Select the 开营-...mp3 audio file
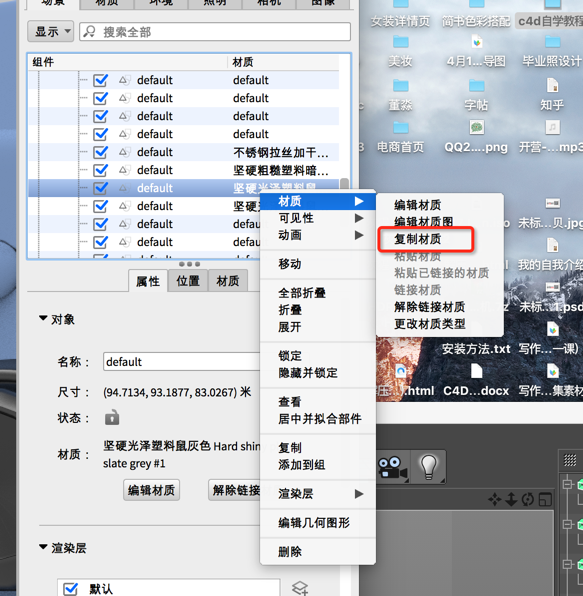The height and width of the screenshot is (596, 583). (552, 137)
